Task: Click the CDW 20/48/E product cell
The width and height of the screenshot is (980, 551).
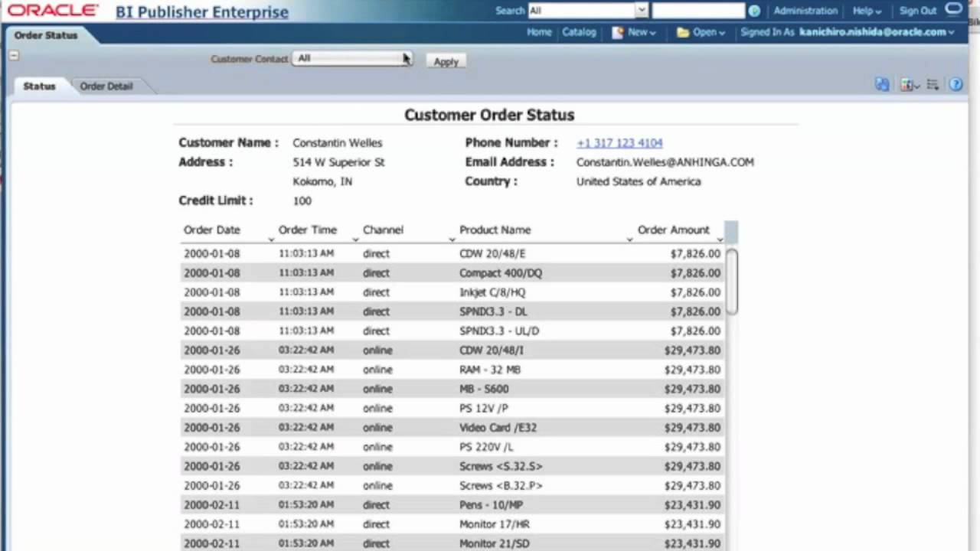Action: click(492, 253)
